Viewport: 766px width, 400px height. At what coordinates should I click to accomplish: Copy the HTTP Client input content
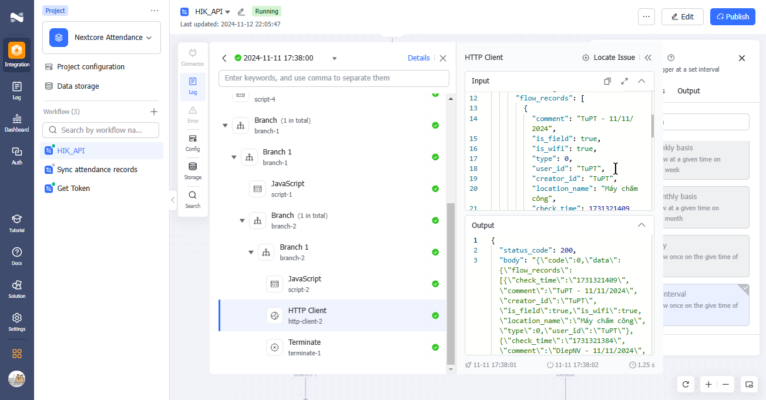[x=607, y=80]
